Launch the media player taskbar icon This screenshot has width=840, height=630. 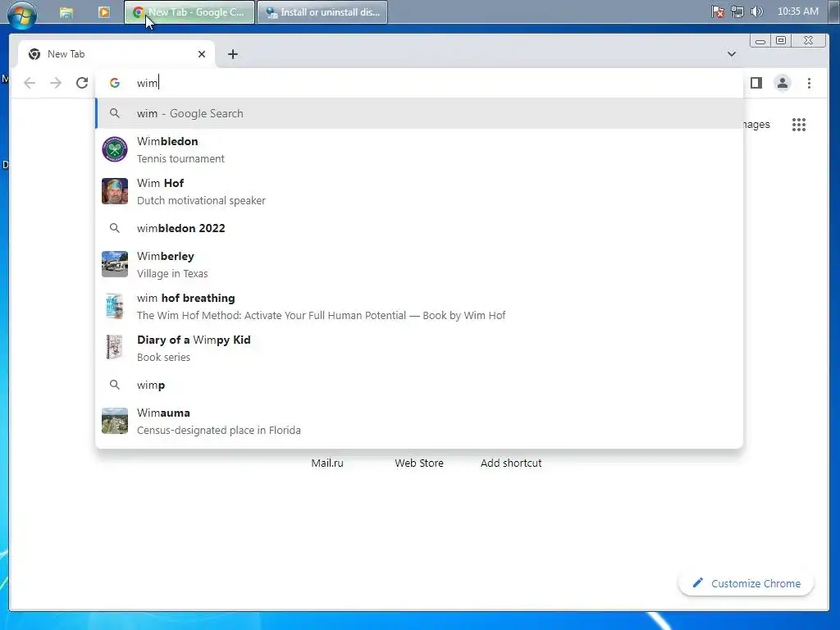[x=104, y=12]
